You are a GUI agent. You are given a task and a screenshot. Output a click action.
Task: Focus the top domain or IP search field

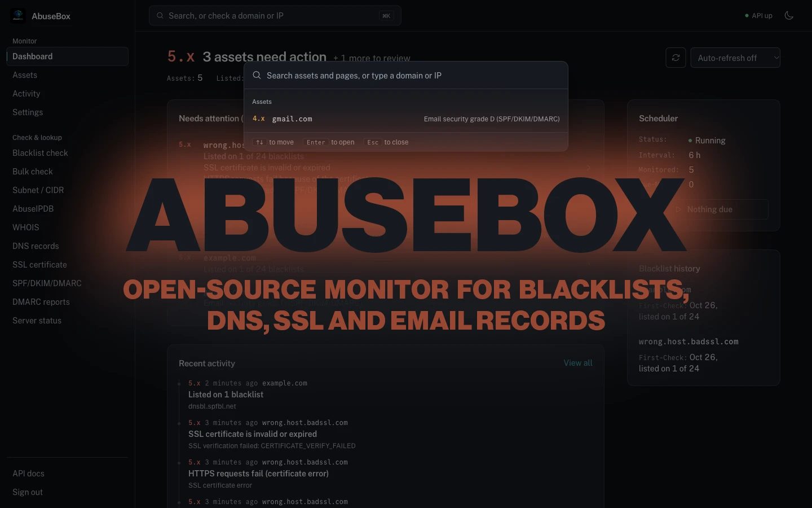coord(275,16)
